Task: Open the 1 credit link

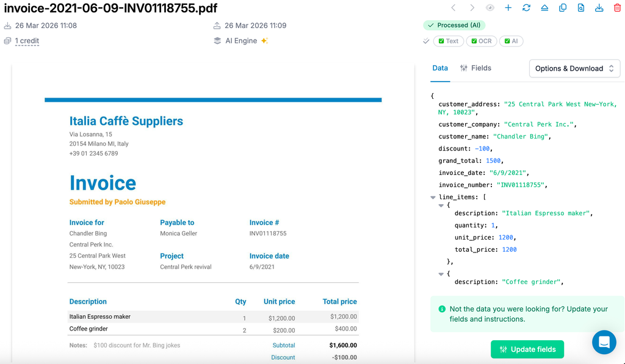Action: pos(26,40)
